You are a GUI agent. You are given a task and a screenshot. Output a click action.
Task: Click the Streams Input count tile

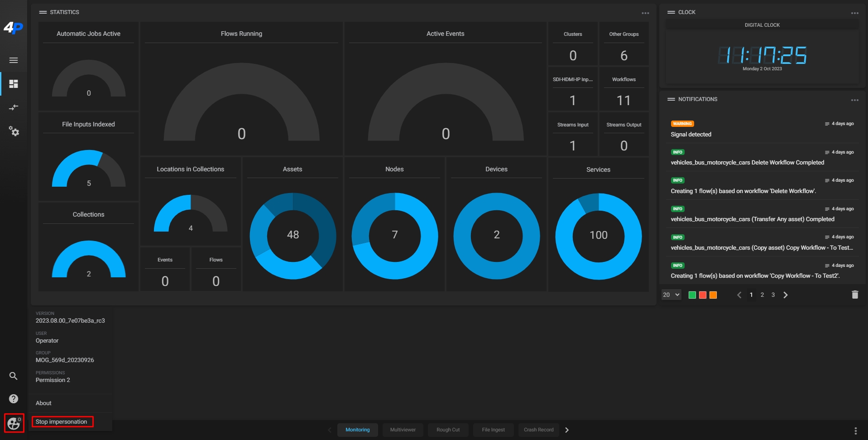coord(573,135)
